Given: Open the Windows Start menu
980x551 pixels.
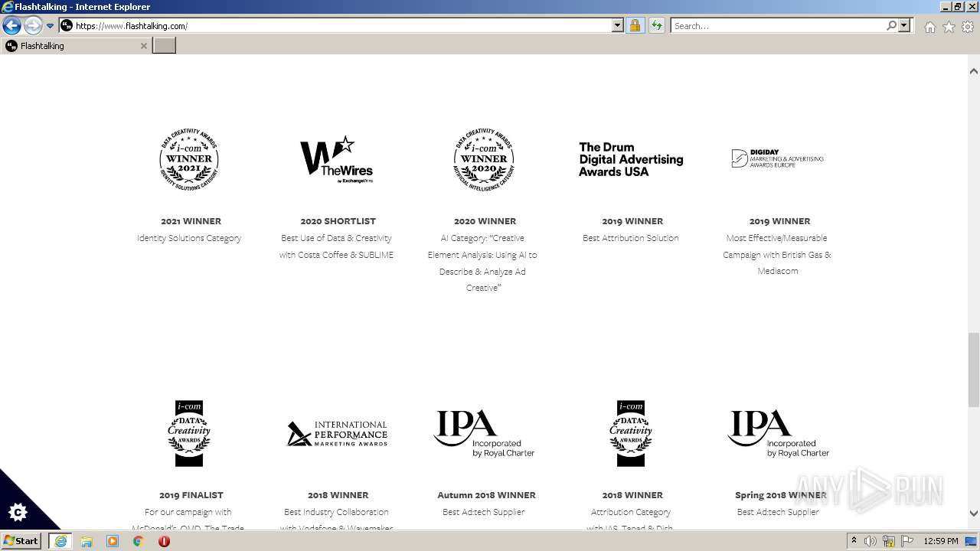Looking at the screenshot, I should (21, 540).
